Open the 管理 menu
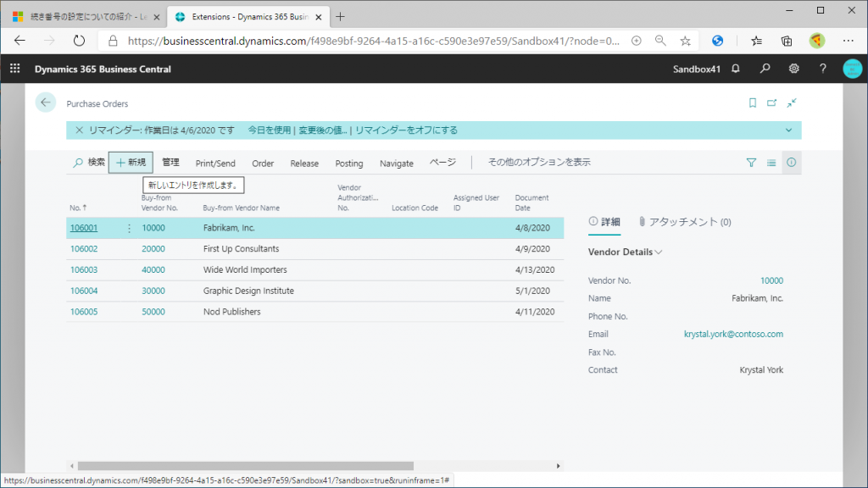Image resolution: width=868 pixels, height=488 pixels. [170, 163]
